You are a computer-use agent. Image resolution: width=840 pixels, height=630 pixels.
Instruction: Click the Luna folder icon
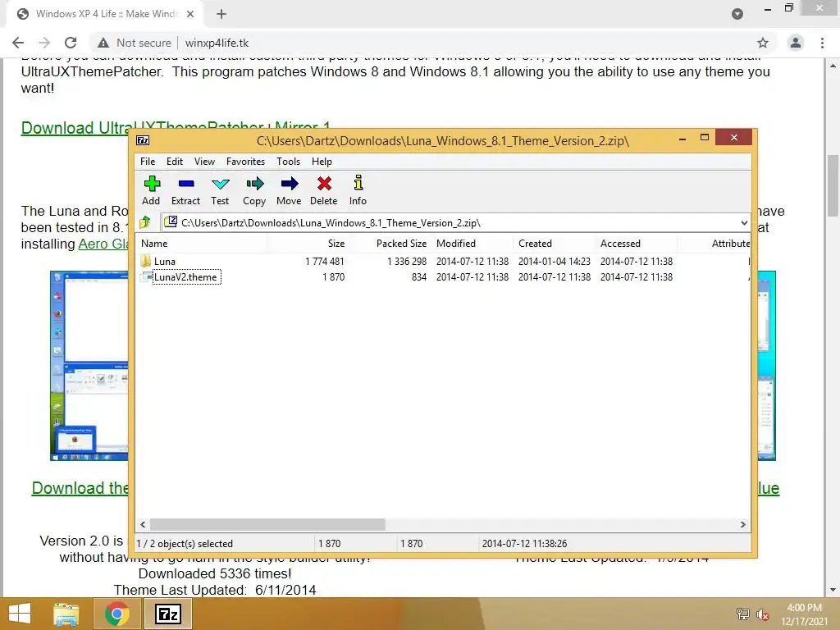click(146, 262)
